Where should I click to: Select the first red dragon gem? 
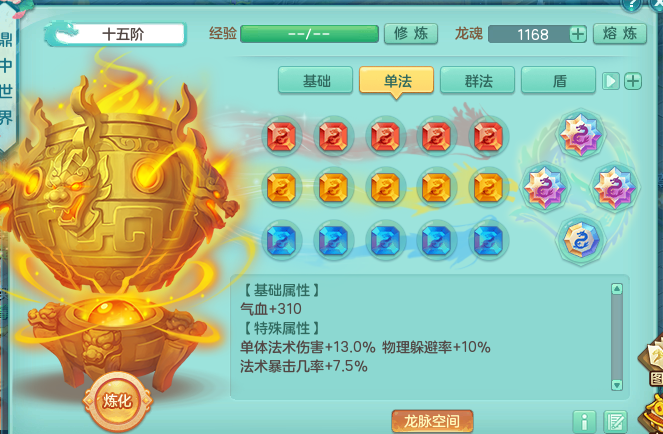[282, 136]
